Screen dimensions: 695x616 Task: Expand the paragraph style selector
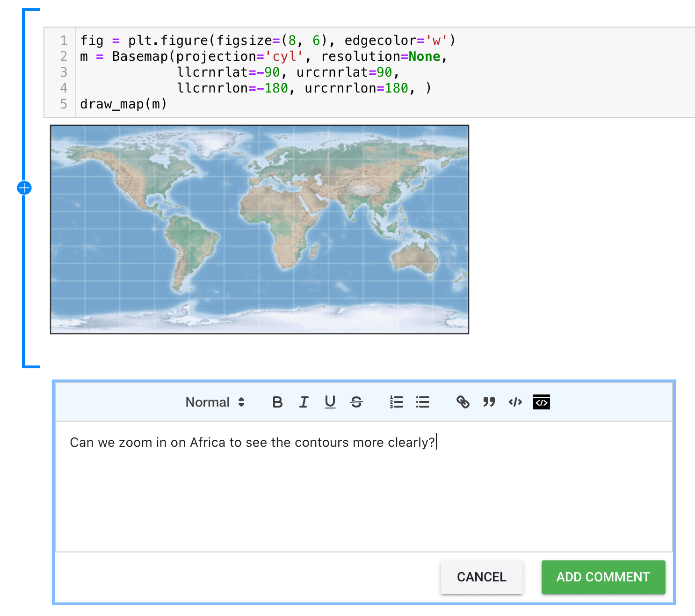click(242, 402)
